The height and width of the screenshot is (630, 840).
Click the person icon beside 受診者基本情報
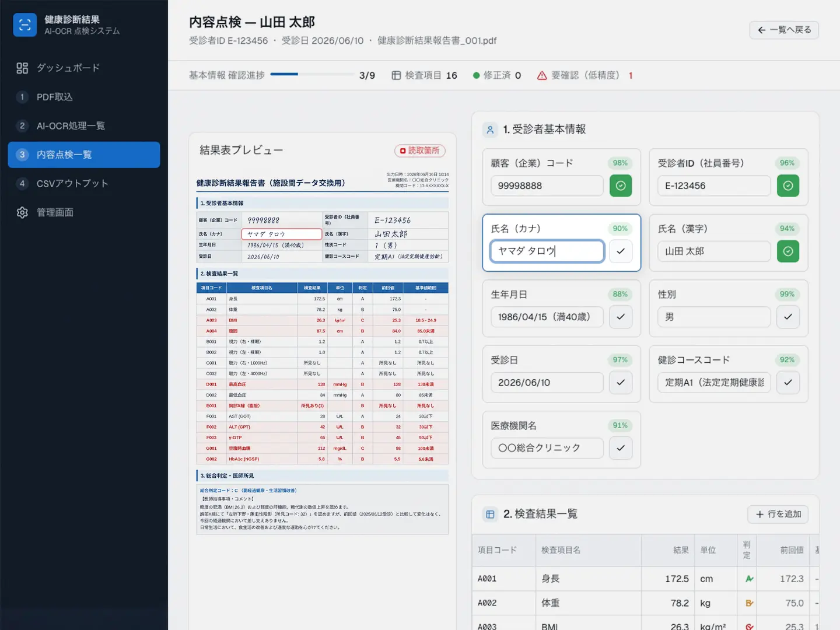pyautogui.click(x=491, y=129)
